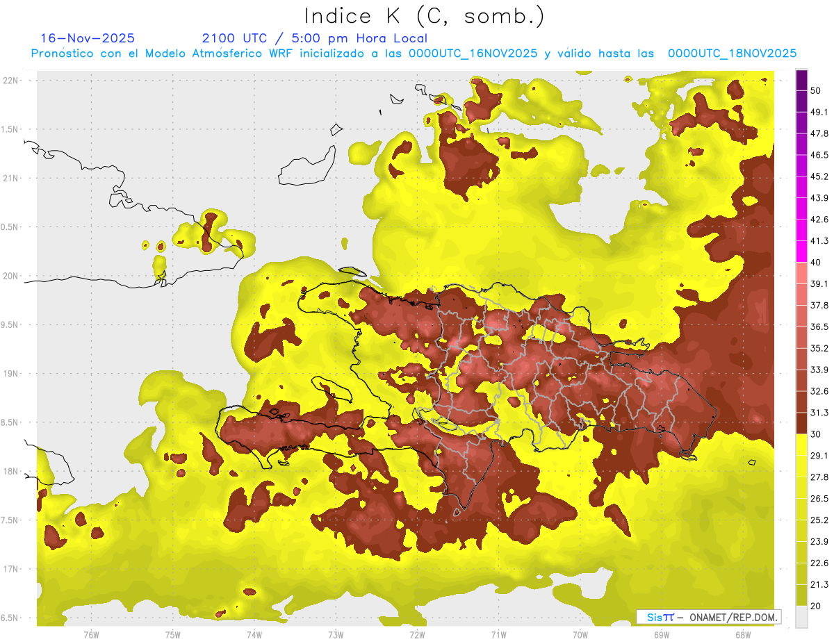Click the "68W" longitude label
The image size is (834, 644).
coord(743,634)
